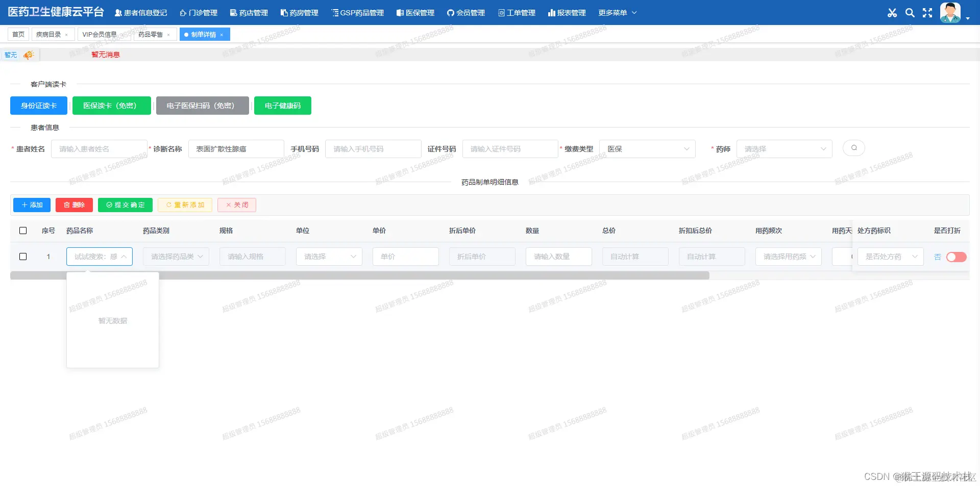
Task: Open the 请选择药品类 dropdown in row 1
Action: coord(176,257)
